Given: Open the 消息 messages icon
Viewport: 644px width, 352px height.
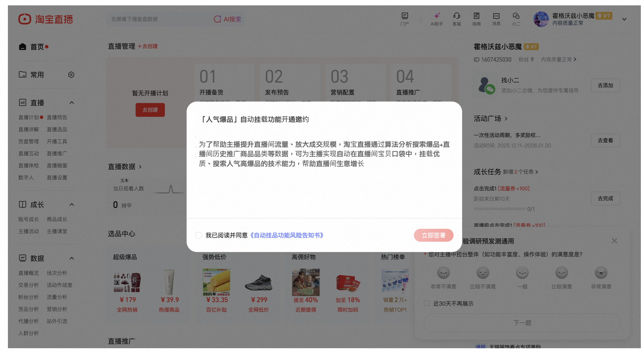Looking at the screenshot, I should pos(496,16).
